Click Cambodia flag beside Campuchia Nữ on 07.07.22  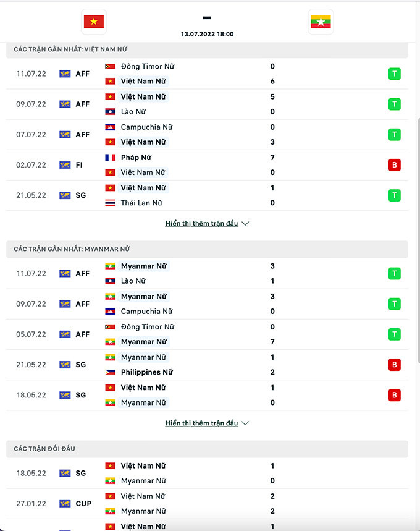[111, 127]
